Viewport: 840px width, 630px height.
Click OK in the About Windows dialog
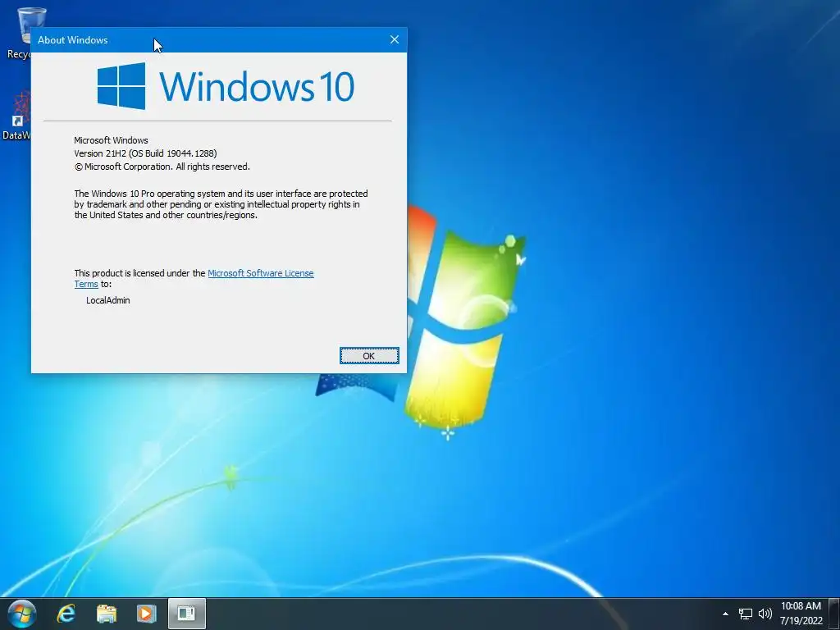coord(369,356)
